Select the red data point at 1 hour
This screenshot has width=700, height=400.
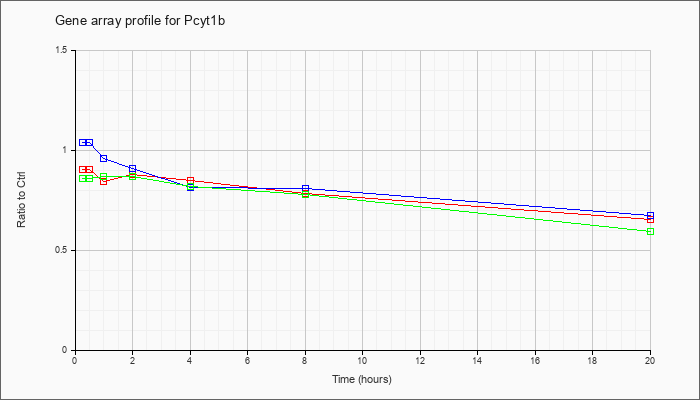[104, 181]
